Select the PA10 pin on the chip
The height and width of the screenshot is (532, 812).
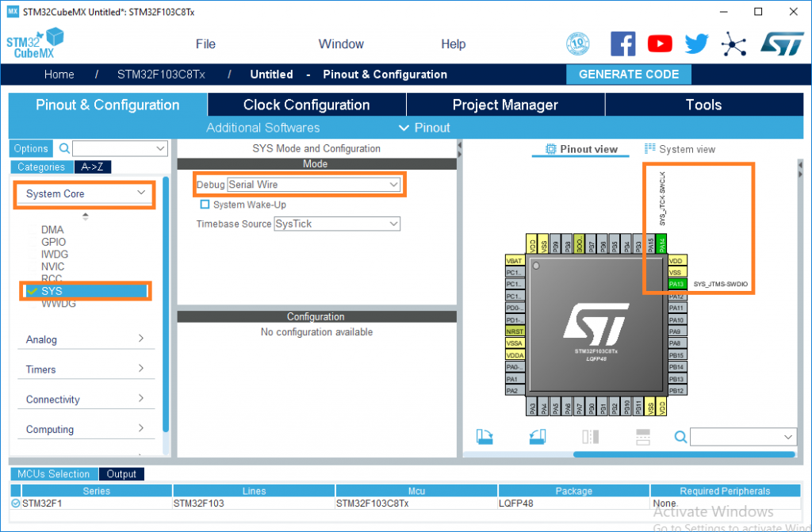point(677,320)
